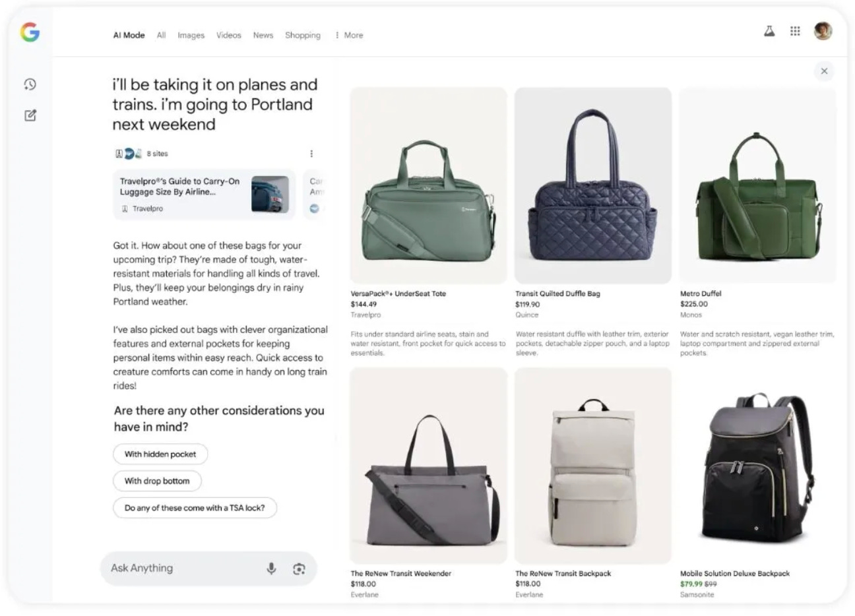Open the user account avatar
The width and height of the screenshot is (855, 616).
coord(823,31)
